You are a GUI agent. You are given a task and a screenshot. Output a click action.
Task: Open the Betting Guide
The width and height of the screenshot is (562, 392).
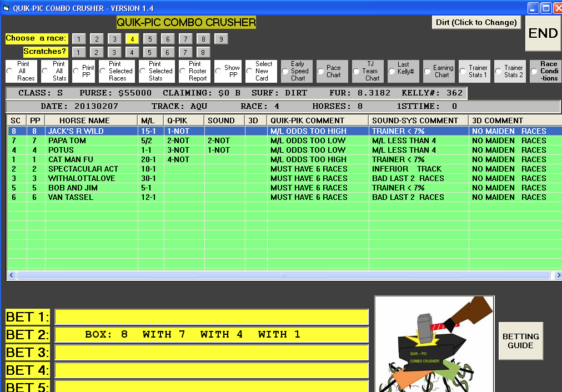(520, 341)
